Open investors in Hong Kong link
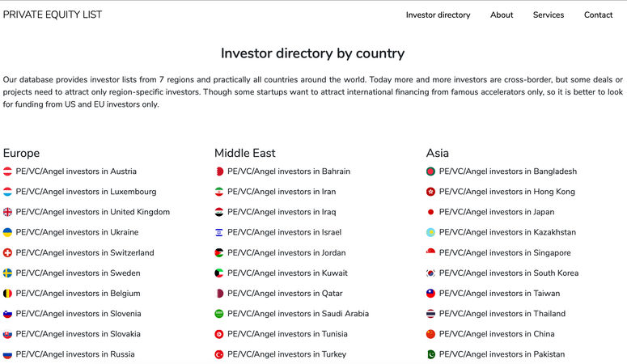This screenshot has width=627, height=364. (x=507, y=192)
